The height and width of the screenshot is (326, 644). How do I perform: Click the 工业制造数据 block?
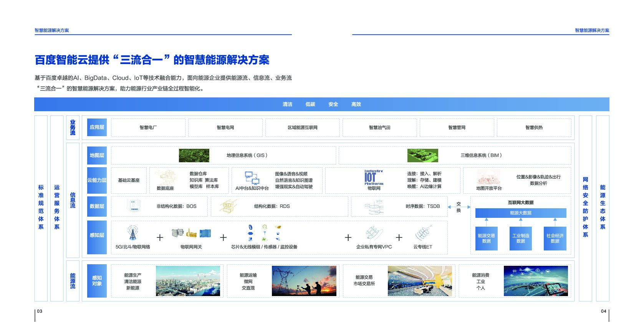[521, 239]
